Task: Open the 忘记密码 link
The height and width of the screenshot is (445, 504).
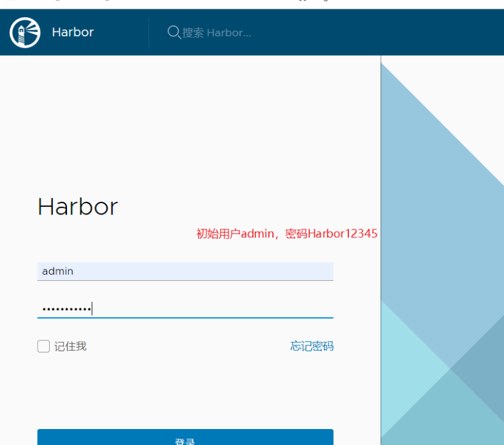Action: tap(312, 346)
